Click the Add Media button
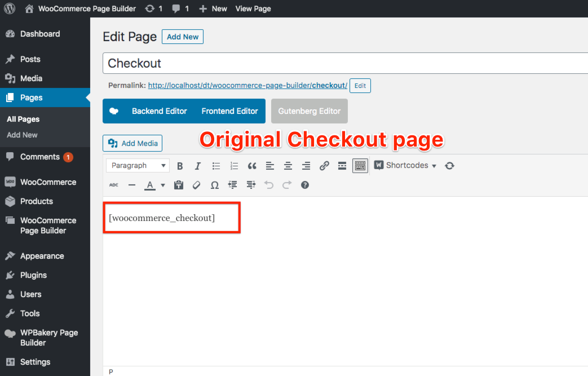The height and width of the screenshot is (376, 588). [x=132, y=143]
